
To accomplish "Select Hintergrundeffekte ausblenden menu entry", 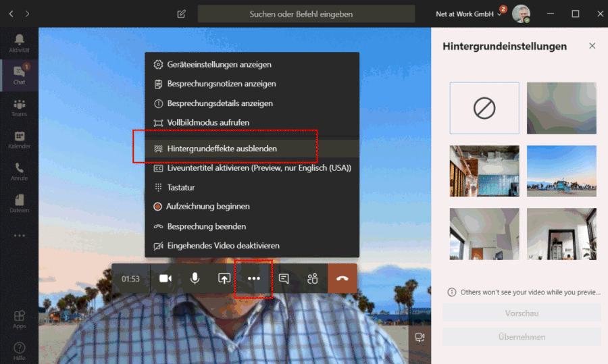I will (222, 148).
